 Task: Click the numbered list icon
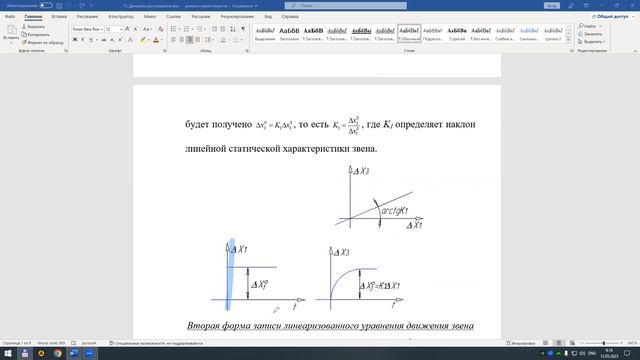pyautogui.click(x=187, y=29)
